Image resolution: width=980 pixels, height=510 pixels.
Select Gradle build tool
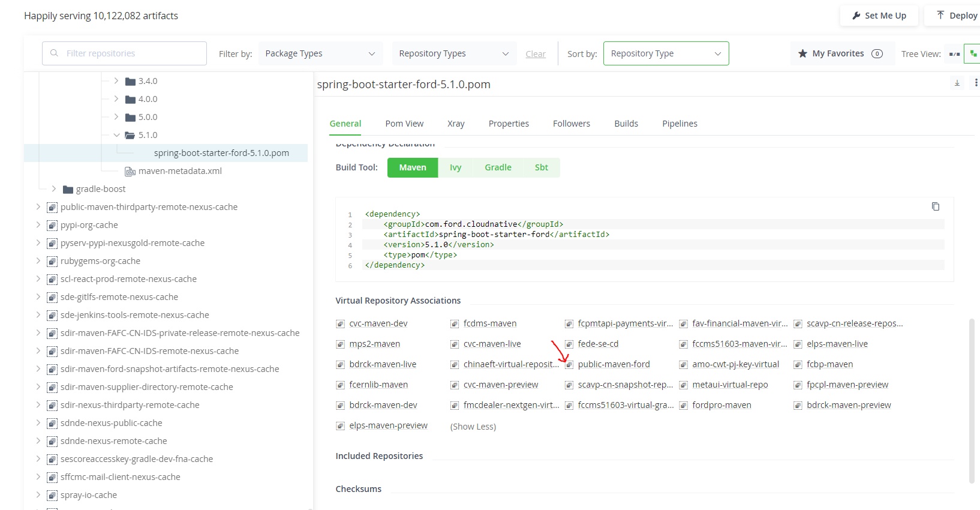click(498, 167)
